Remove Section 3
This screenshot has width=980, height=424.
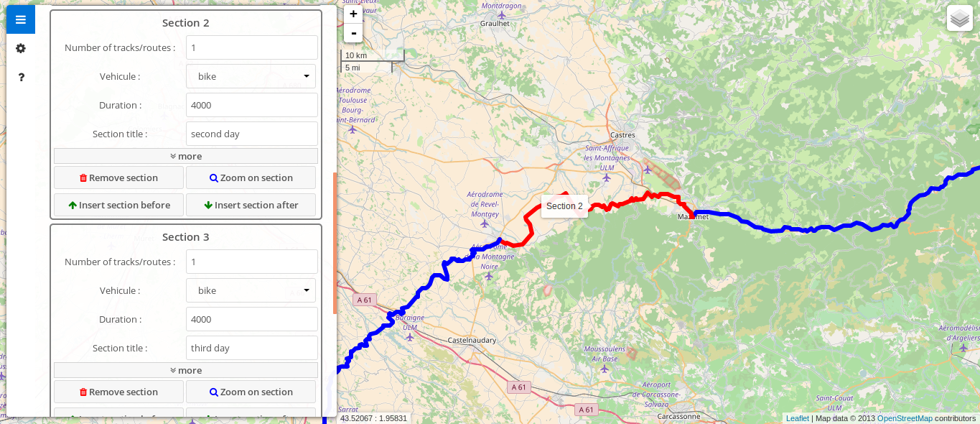point(118,392)
